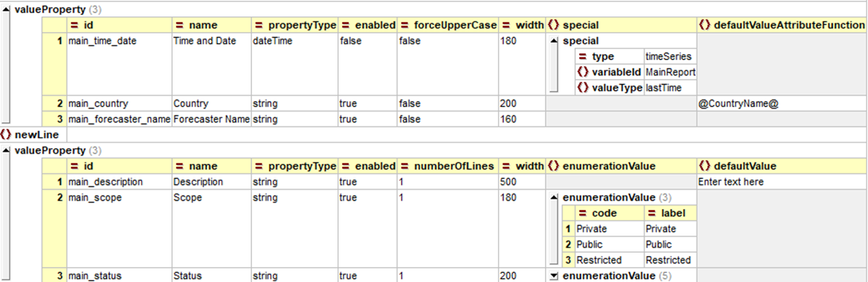The height and width of the screenshot is (282, 868).
Task: Click the element icon next to valueType
Action: [583, 87]
